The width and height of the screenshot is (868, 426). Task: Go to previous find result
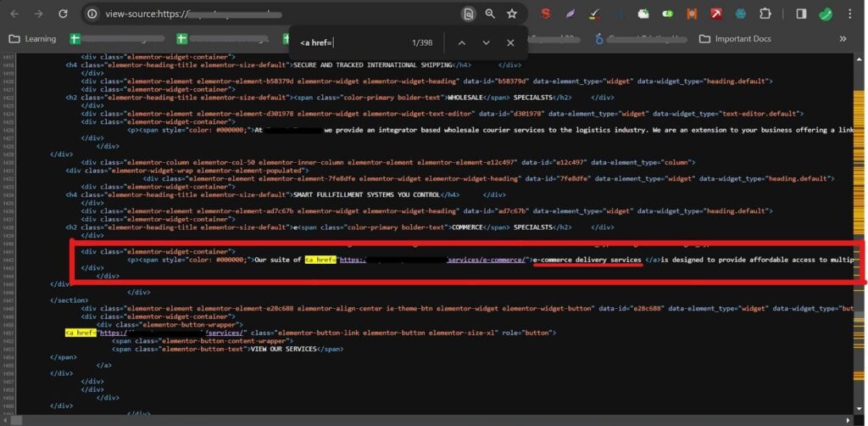pos(462,42)
